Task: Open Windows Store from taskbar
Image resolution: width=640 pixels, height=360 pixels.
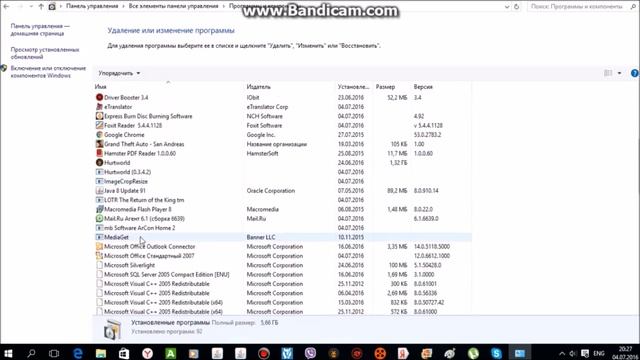Action: (124, 353)
